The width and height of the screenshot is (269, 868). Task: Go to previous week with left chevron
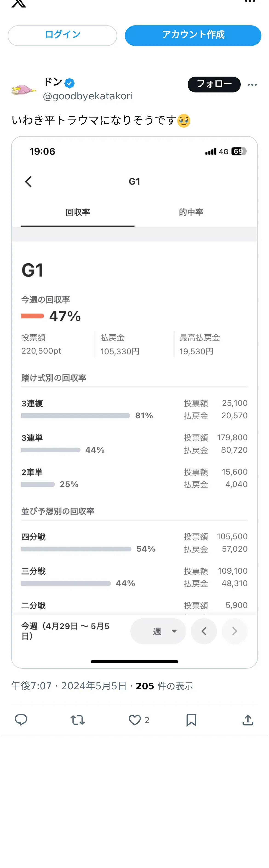(x=204, y=631)
